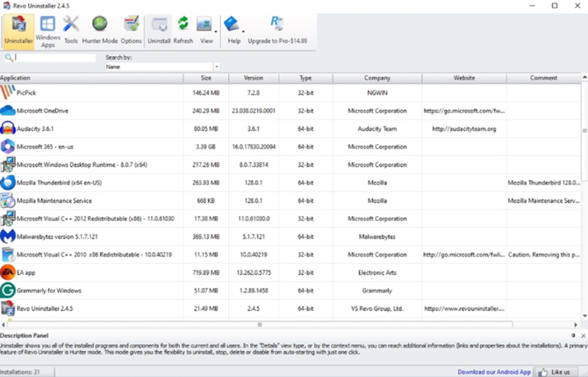
Task: Click the Electronic Arts company cell
Action: click(x=377, y=273)
